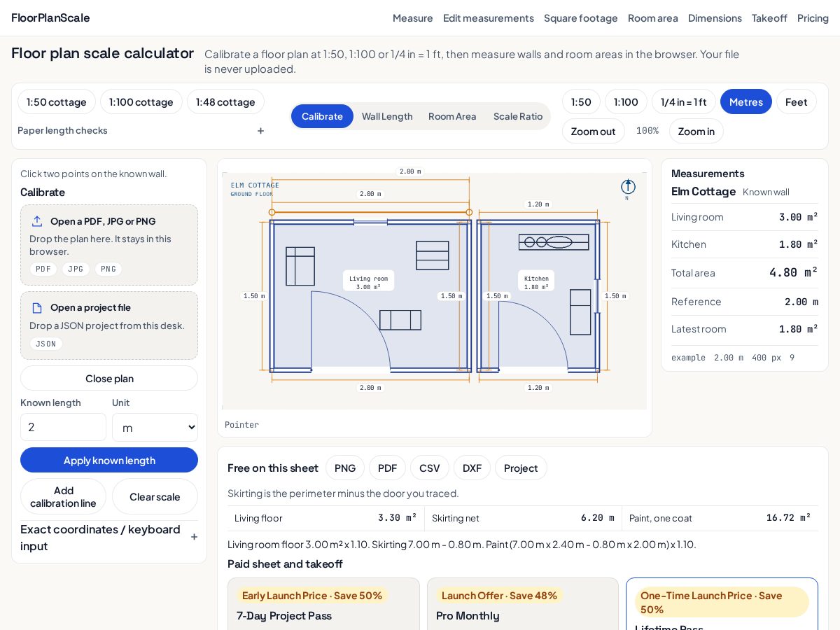
Task: Click the Close plan button
Action: (x=109, y=378)
